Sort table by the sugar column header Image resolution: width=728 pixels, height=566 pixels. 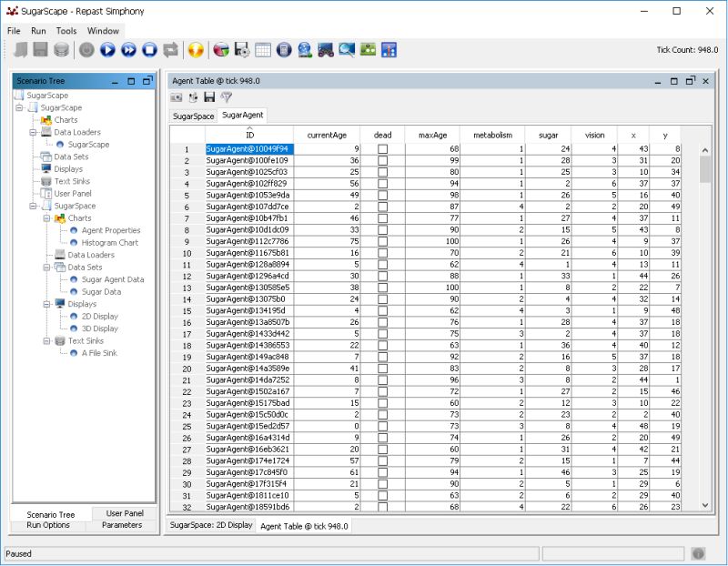point(548,135)
